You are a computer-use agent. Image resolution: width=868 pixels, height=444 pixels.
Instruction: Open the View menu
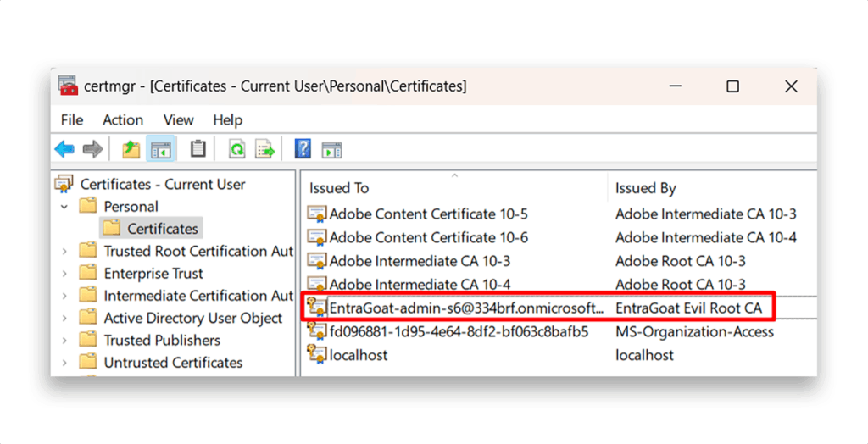pyautogui.click(x=178, y=120)
